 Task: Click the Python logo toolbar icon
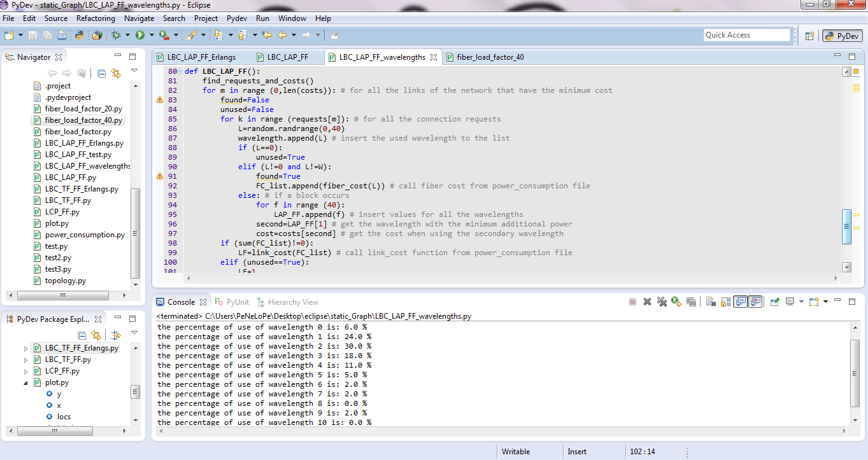click(79, 35)
